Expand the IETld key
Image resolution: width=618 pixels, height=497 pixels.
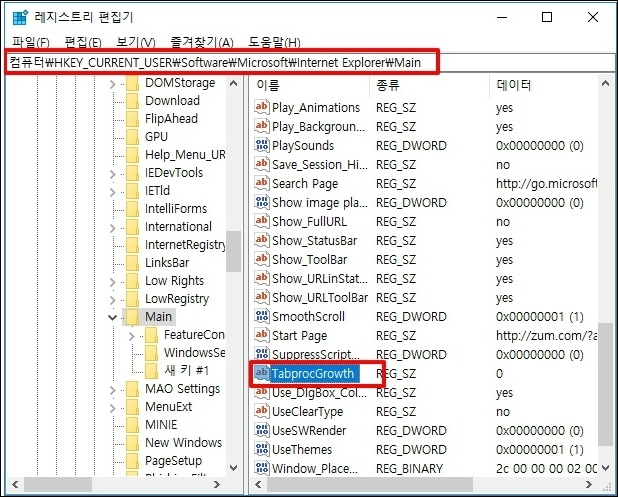(113, 192)
